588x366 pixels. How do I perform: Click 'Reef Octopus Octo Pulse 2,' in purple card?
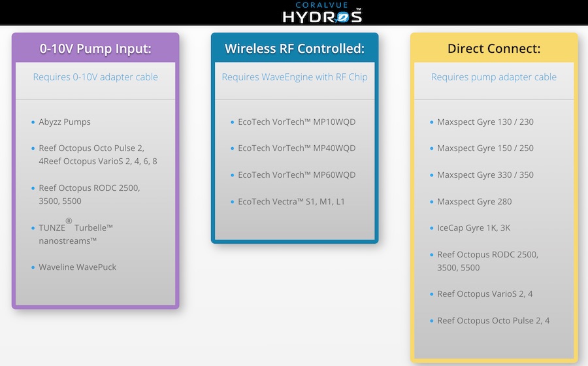pyautogui.click(x=91, y=148)
